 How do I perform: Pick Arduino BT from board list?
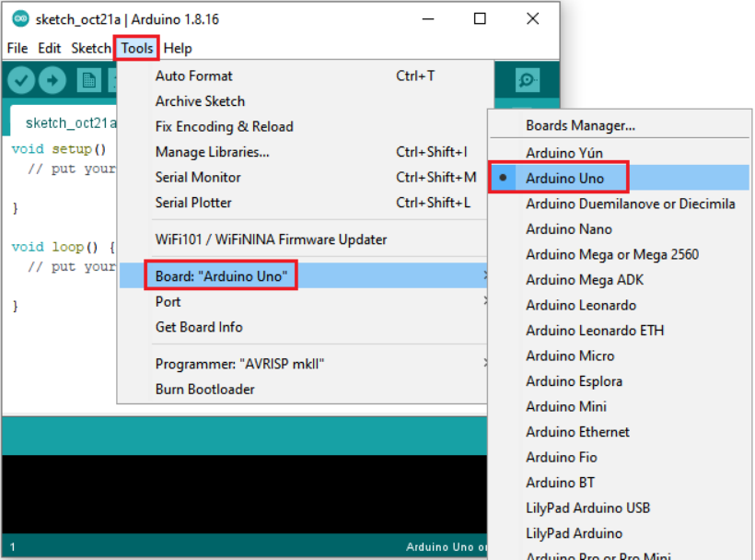click(620, 483)
